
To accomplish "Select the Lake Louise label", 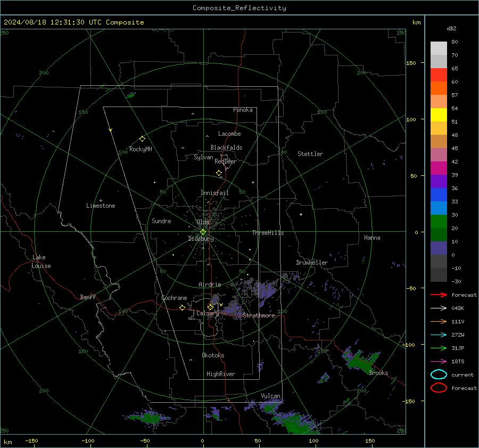I will [x=41, y=262].
